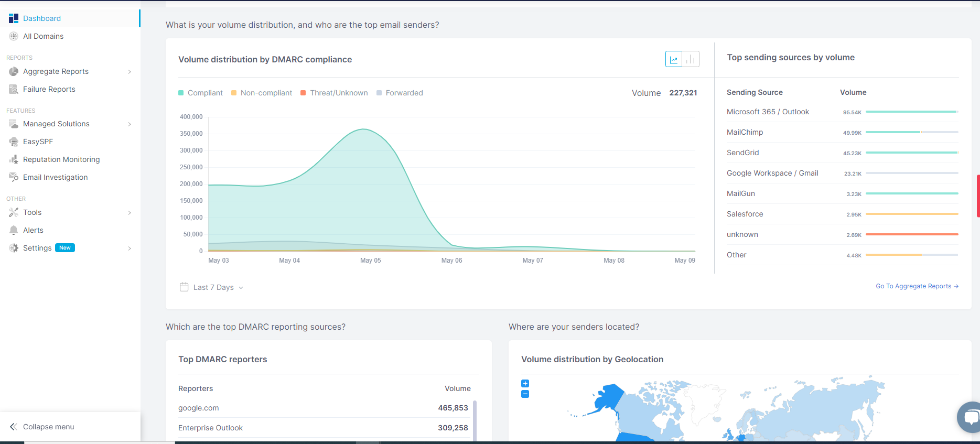Click the Managed Solutions icon

[x=14, y=124]
